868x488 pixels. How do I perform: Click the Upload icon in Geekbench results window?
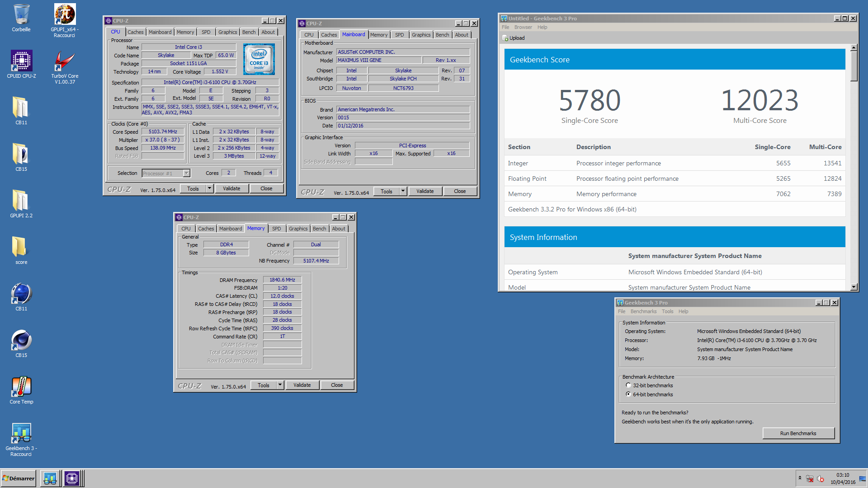point(505,38)
